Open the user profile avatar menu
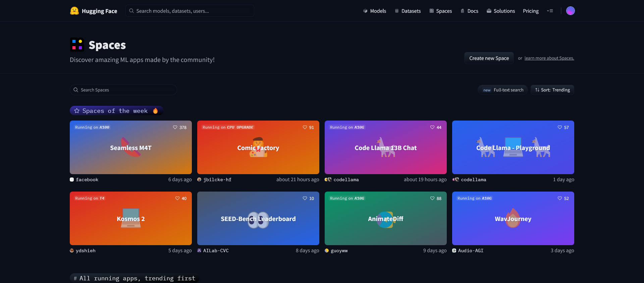644x283 pixels. coord(570,11)
